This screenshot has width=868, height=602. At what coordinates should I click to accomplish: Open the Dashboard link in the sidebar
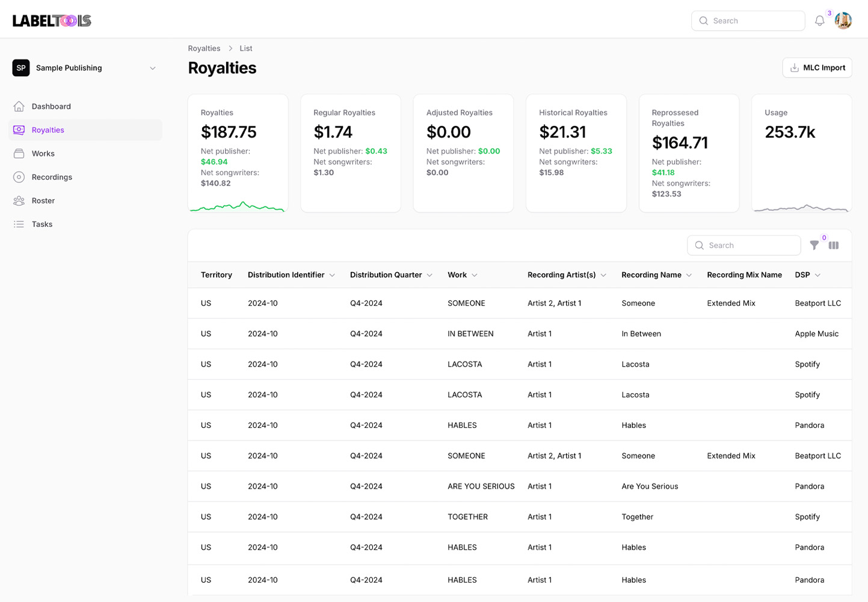click(52, 106)
